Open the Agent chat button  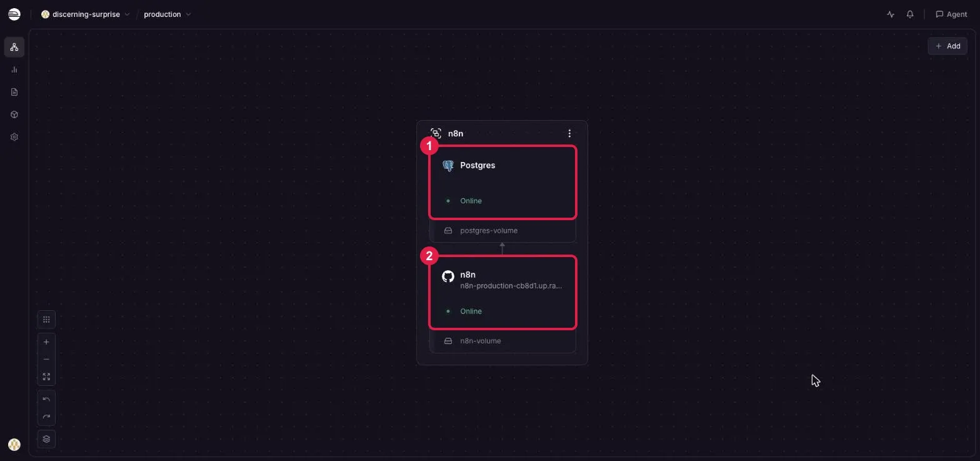(x=951, y=14)
